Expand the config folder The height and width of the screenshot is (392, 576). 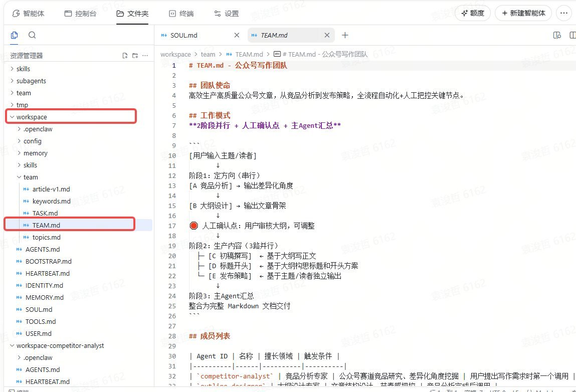32,141
